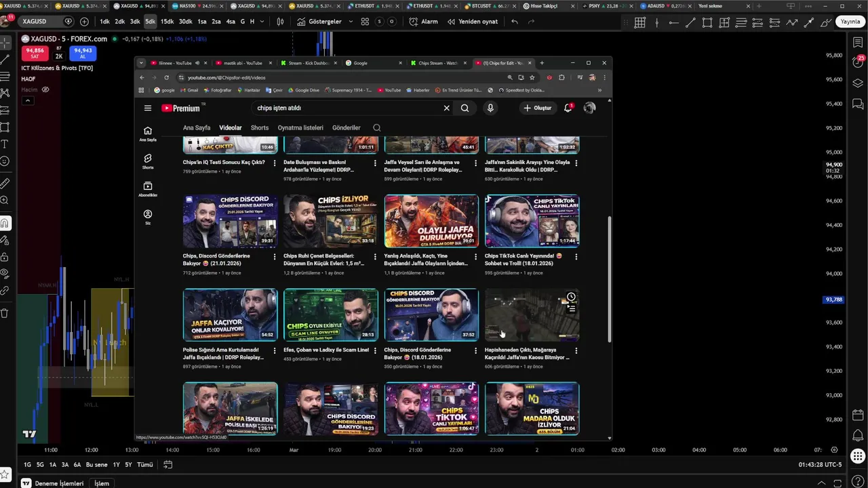Open the Olaylı Jaffa Durulmuyor video thumbnail
Screen dimensions: 868x488
pyautogui.click(x=431, y=222)
